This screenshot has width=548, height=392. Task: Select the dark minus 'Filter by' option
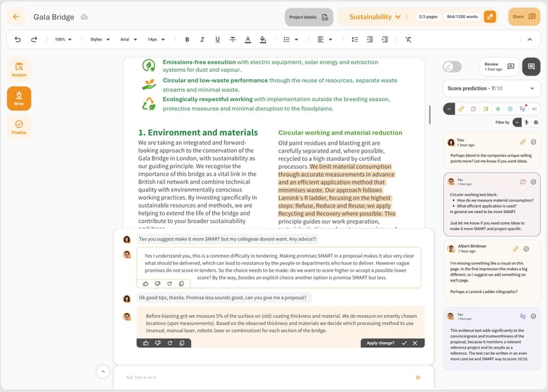pos(517,122)
